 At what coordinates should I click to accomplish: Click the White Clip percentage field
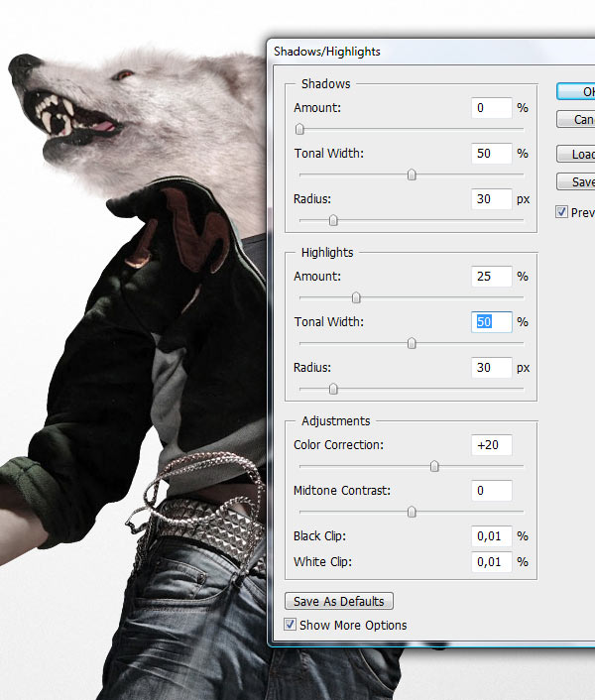492,562
